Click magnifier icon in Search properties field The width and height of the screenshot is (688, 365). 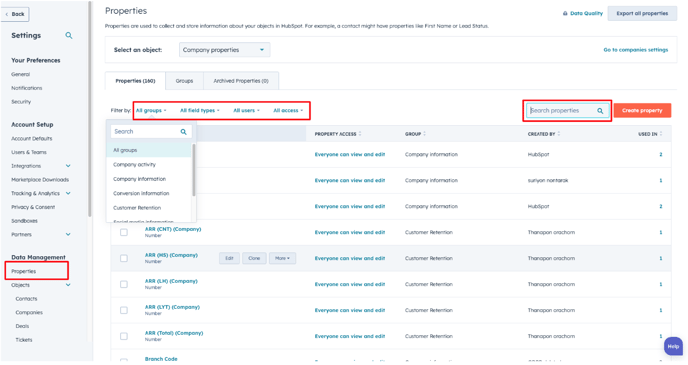point(600,111)
